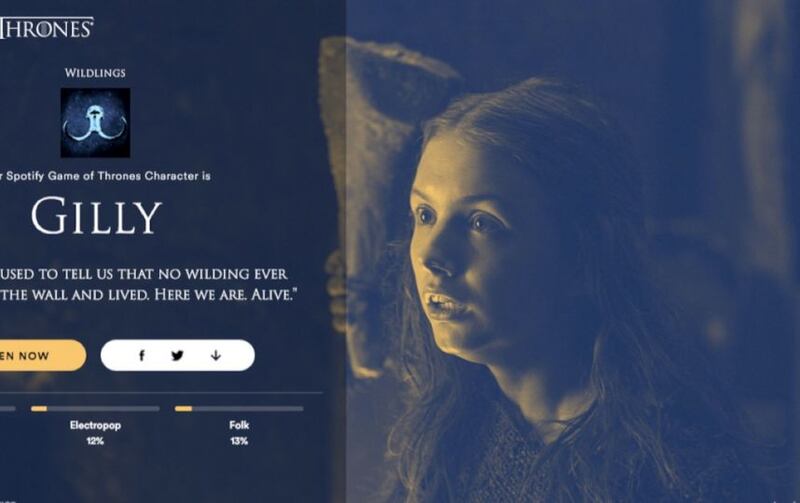
Task: Click the white share options pill
Action: point(178,355)
